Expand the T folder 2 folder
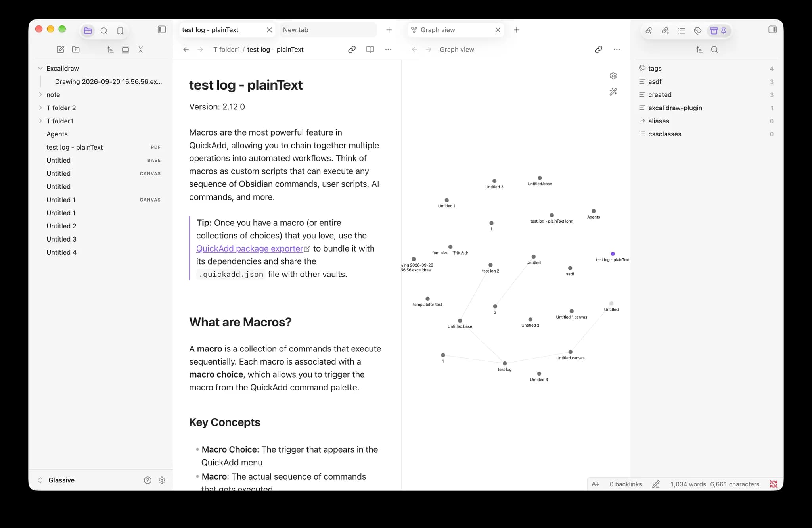812x528 pixels. [x=40, y=108]
